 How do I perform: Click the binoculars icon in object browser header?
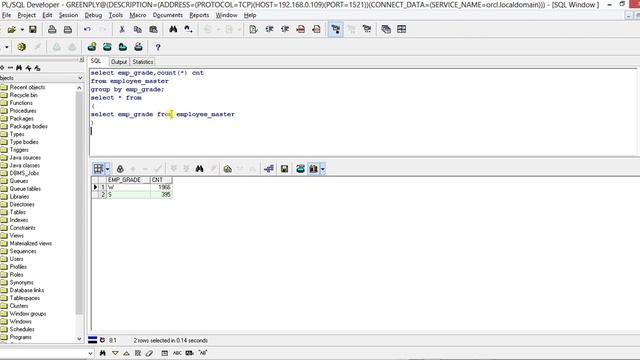19,68
